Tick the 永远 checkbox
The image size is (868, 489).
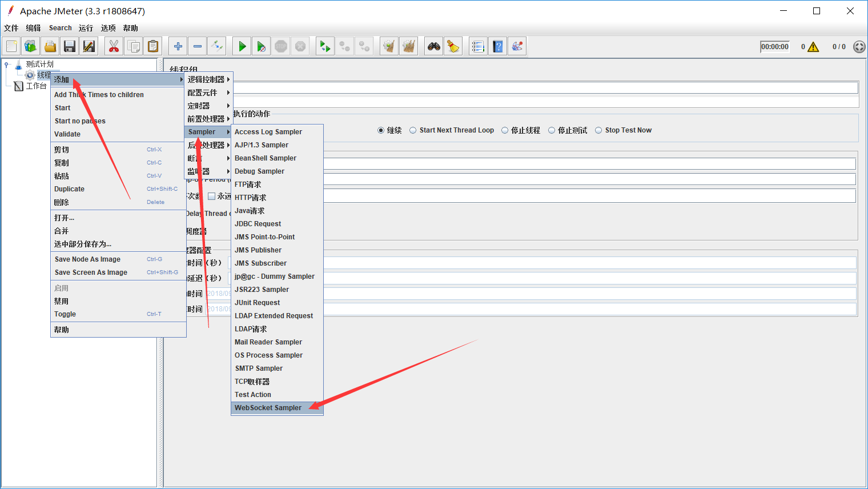(x=212, y=196)
